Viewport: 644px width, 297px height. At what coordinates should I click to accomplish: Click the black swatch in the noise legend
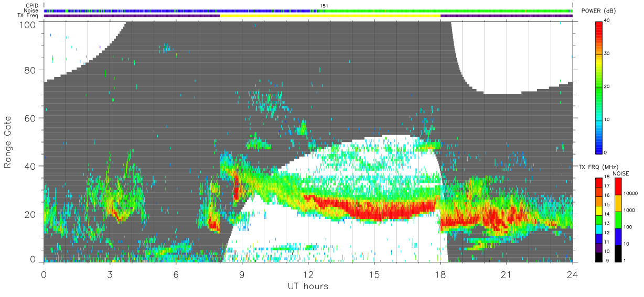coord(618,253)
